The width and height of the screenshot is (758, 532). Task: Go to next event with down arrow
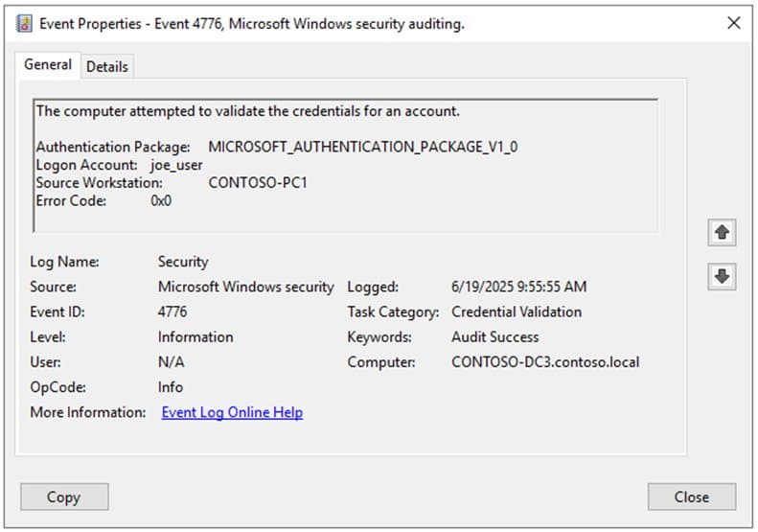point(722,277)
